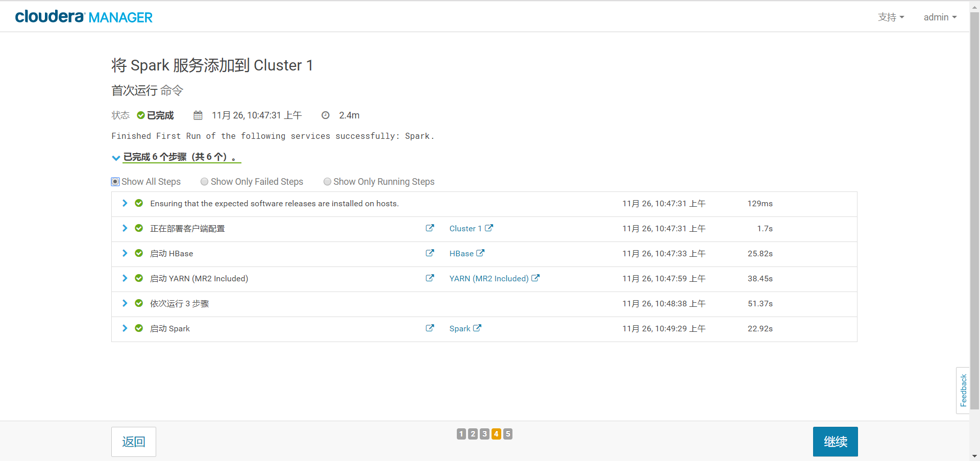This screenshot has width=980, height=461.
Task: Click green check icon of 正在部署客户端配置 step
Action: 139,228
